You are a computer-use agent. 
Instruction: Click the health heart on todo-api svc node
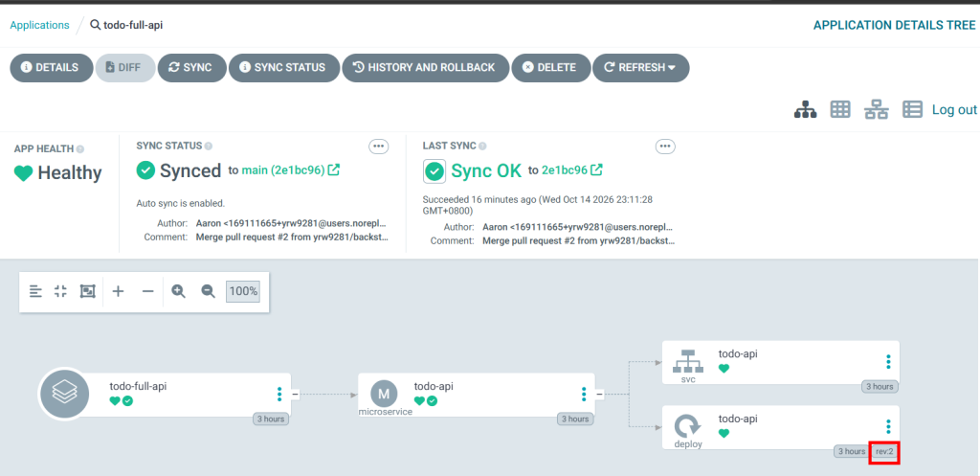click(724, 369)
